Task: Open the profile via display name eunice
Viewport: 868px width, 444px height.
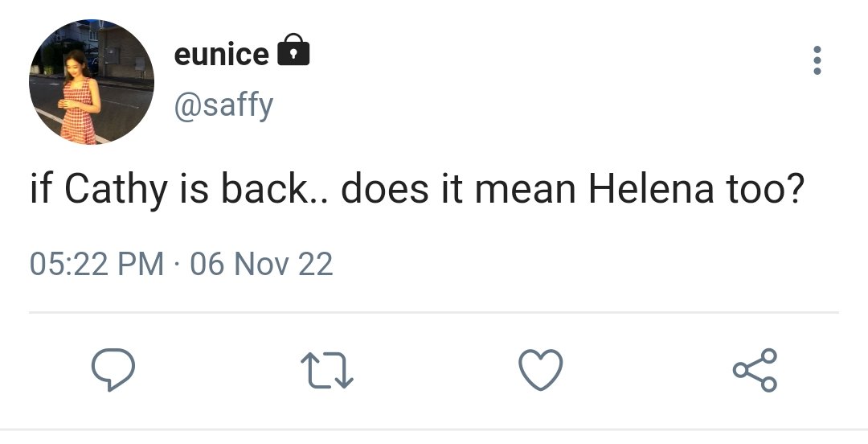Action: pos(222,55)
